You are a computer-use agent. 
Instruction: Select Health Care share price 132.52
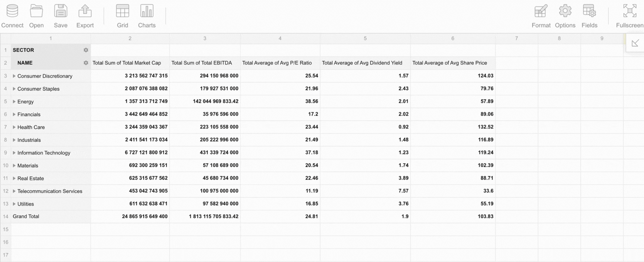click(x=453, y=127)
